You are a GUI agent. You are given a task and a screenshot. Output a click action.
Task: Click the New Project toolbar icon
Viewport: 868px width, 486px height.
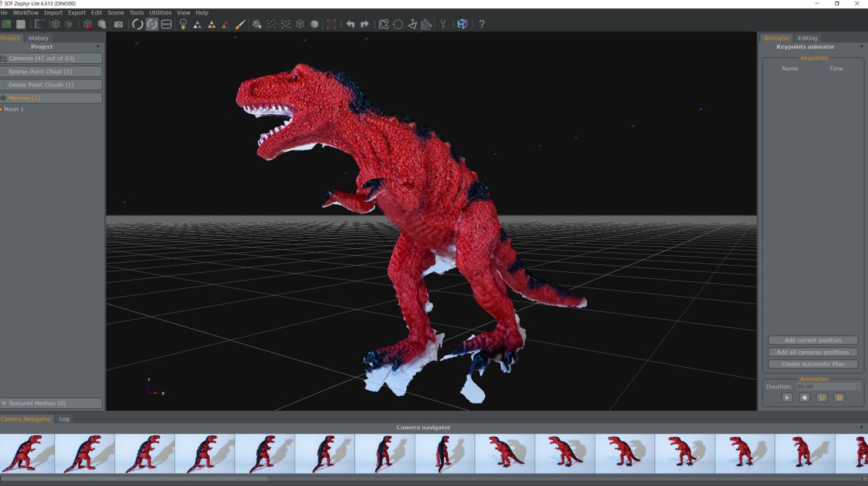[7, 24]
